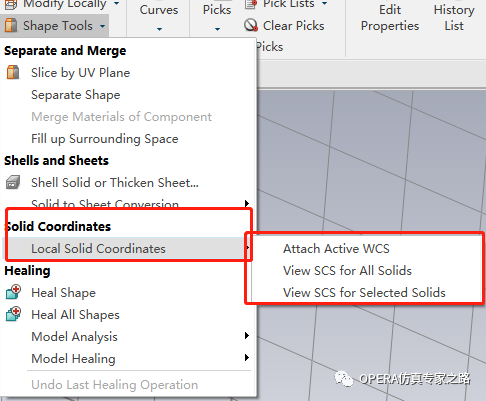Expand the Model Analysis submenu arrow

point(247,336)
